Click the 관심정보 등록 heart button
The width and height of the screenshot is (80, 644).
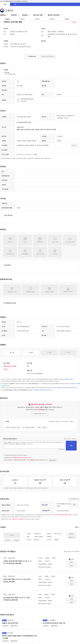tap(31, 57)
